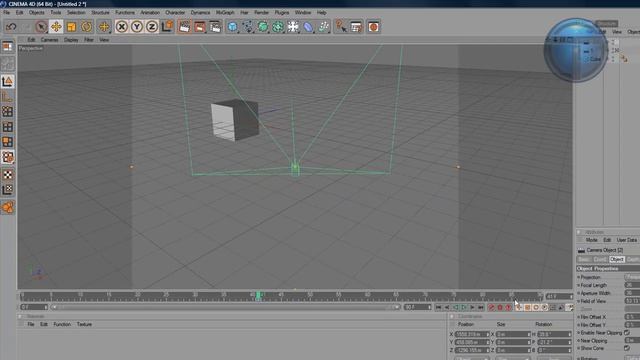Toggle the Y axis lock

(x=137, y=27)
